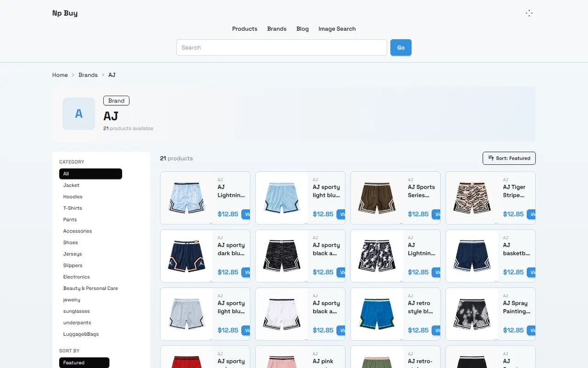Filter by Pants category
The width and height of the screenshot is (588, 368).
point(70,220)
